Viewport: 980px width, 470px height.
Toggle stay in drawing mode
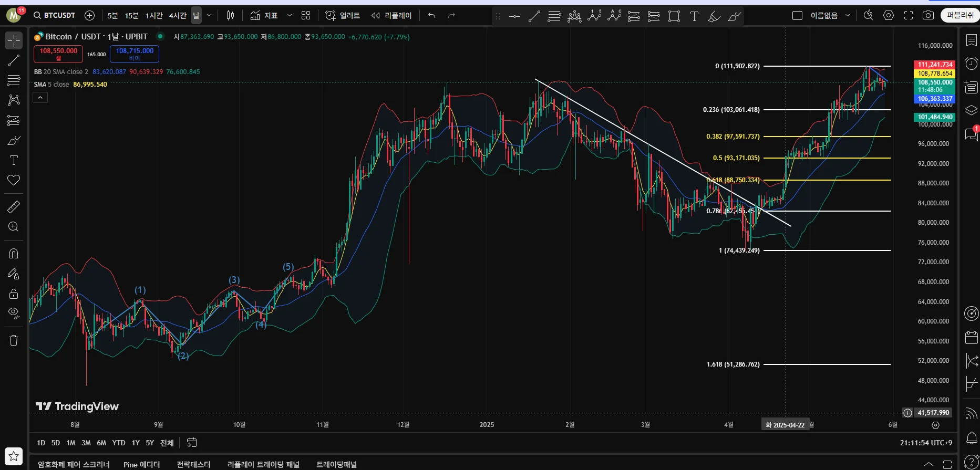click(14, 274)
